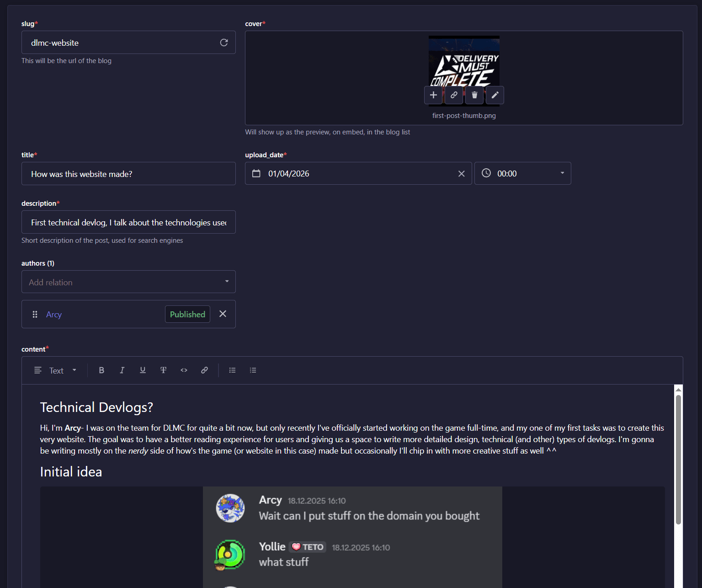This screenshot has height=588, width=702.
Task: Click the Published status on Arcy
Action: pos(187,314)
